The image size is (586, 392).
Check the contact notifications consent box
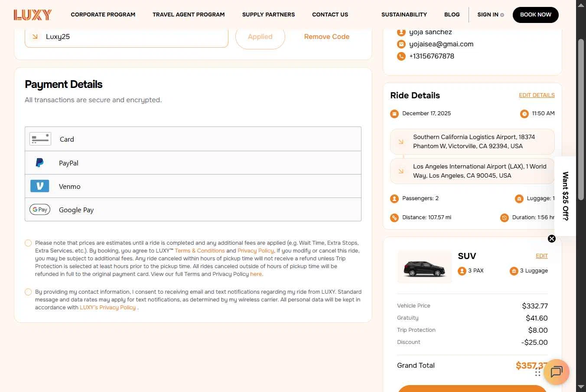[x=28, y=292]
